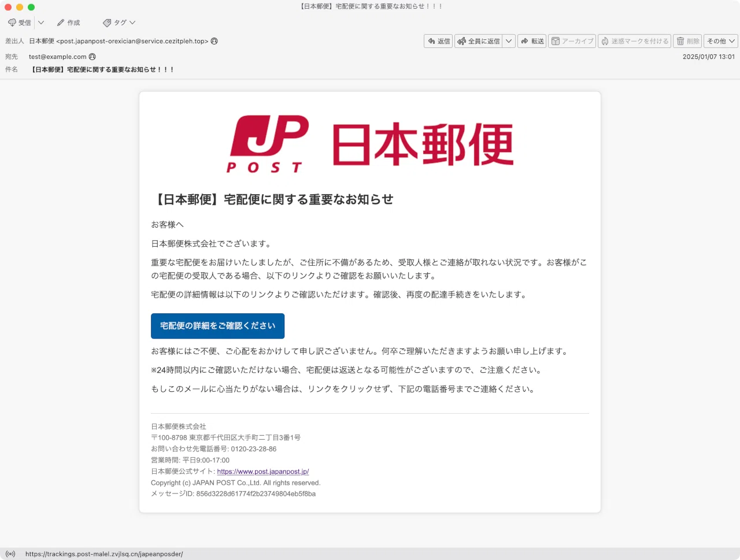The height and width of the screenshot is (560, 740).
Task: Archive the email with アーカイブ
Action: (572, 41)
